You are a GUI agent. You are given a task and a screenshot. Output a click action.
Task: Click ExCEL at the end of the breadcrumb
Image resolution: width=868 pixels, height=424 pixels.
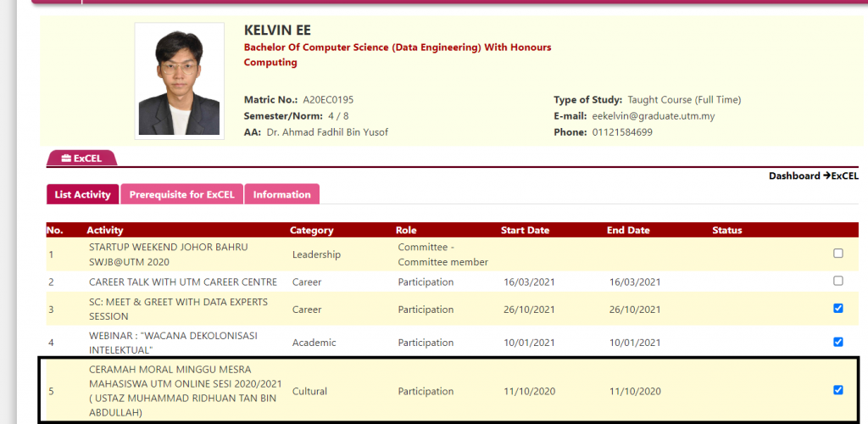click(x=844, y=176)
